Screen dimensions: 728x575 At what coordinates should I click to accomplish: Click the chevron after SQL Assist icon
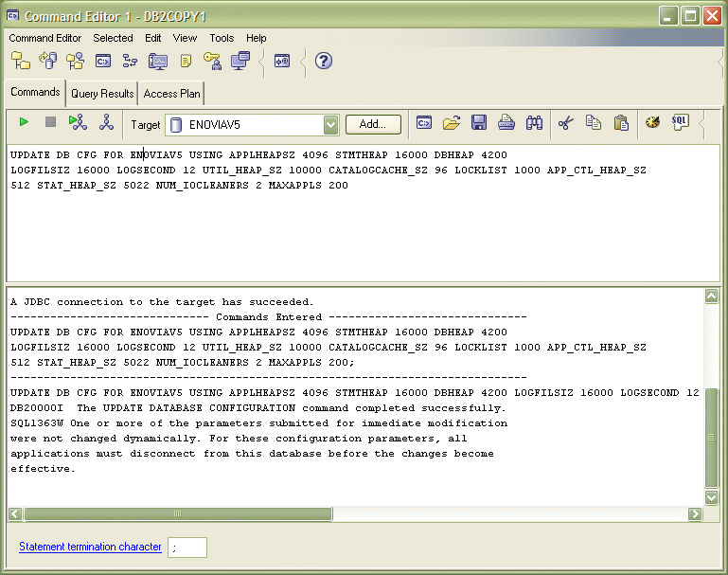pyautogui.click(x=701, y=123)
